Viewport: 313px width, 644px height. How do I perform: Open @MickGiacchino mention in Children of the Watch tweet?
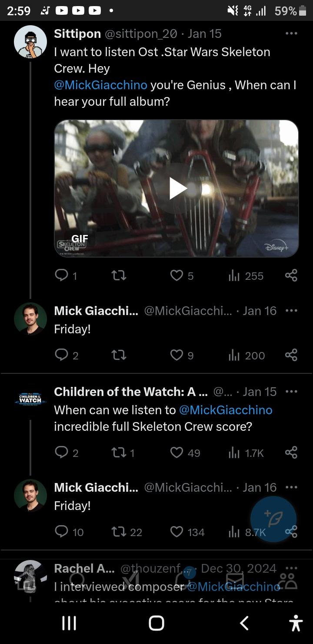pos(225,410)
